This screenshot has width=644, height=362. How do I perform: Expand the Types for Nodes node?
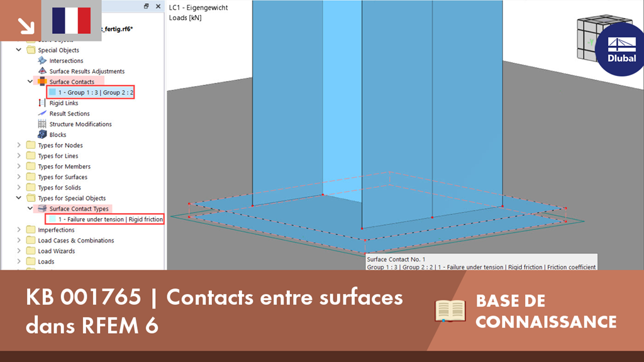pyautogui.click(x=19, y=145)
